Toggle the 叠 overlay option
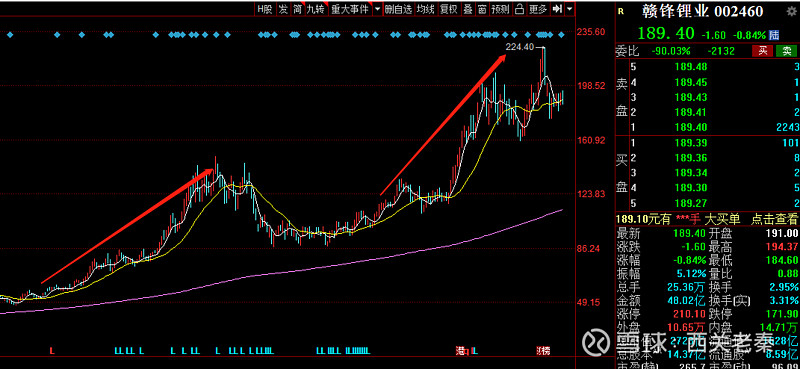Image resolution: width=800 pixels, height=369 pixels. point(467,9)
